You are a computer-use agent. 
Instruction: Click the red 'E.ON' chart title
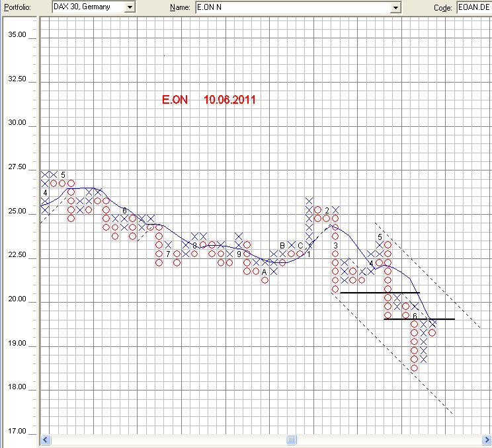tap(175, 100)
